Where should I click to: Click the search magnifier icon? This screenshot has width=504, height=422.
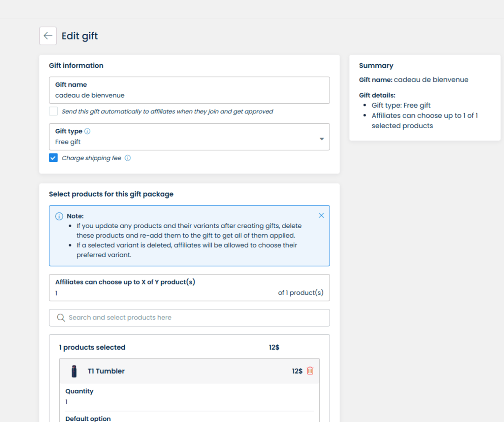point(61,318)
